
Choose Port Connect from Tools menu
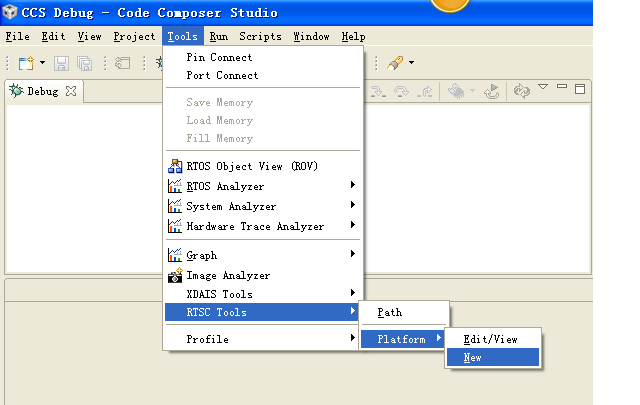point(263,75)
